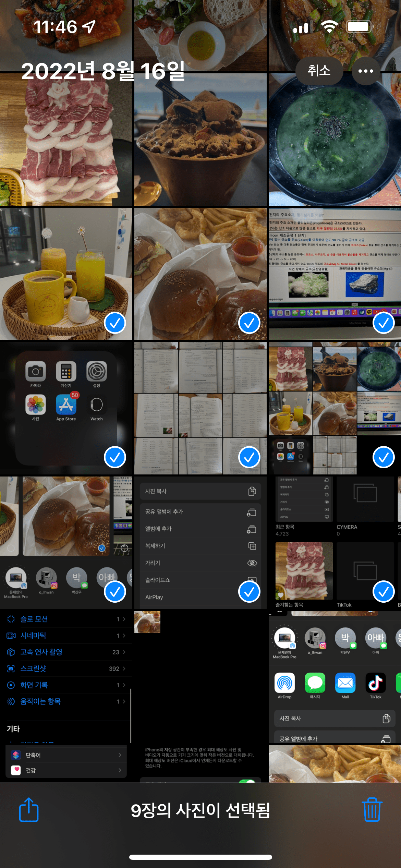This screenshot has width=401, height=868.
Task: Deselect the photo library grid screenshot
Action: pyautogui.click(x=335, y=408)
